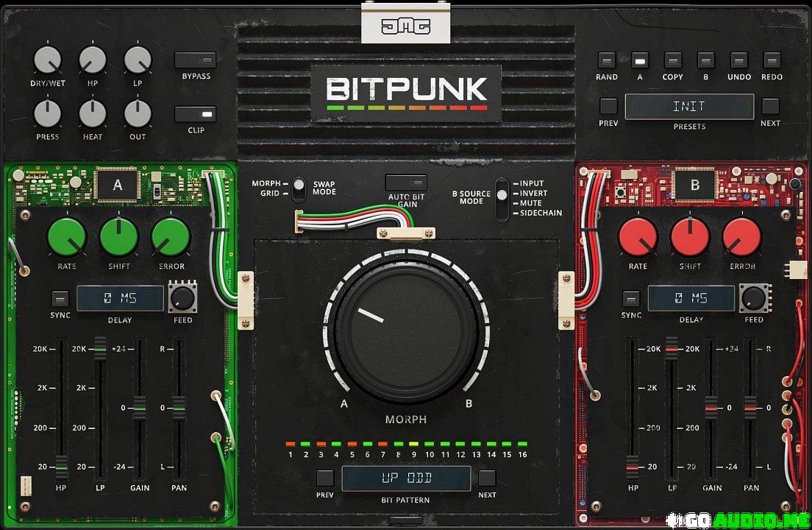Click the green RATE knob in panel A

(67, 237)
